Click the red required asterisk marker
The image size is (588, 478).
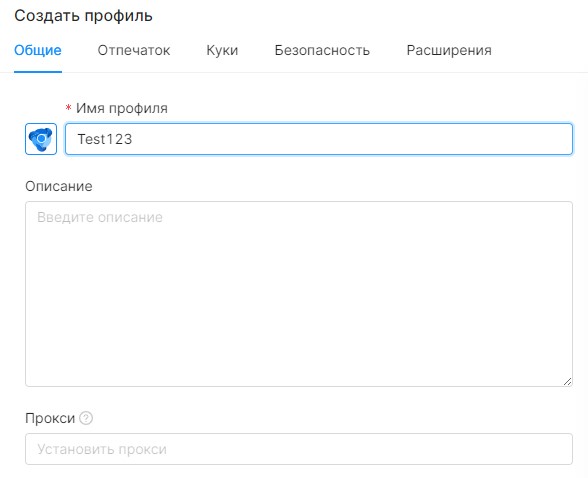(x=68, y=108)
